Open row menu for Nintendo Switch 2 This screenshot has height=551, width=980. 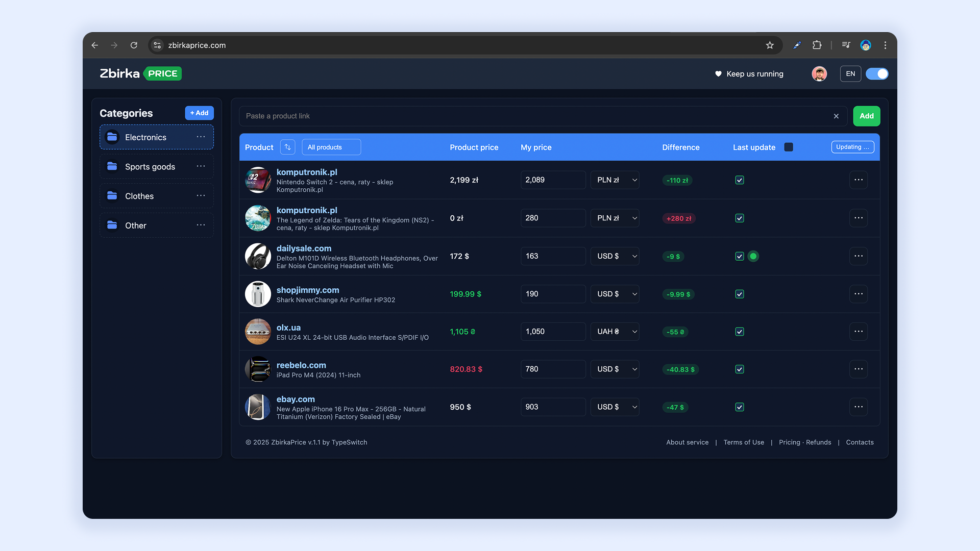(x=859, y=180)
